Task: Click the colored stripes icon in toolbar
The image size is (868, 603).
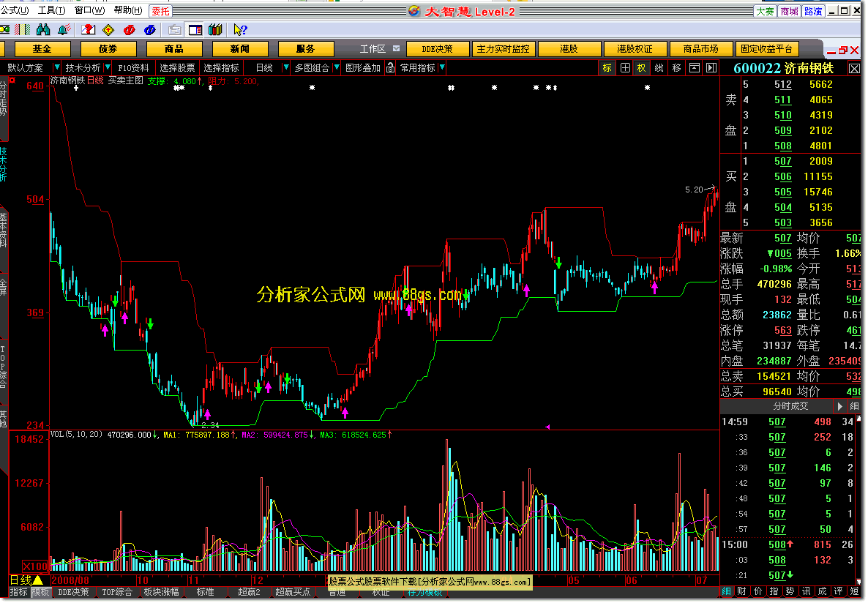Action: [22, 30]
